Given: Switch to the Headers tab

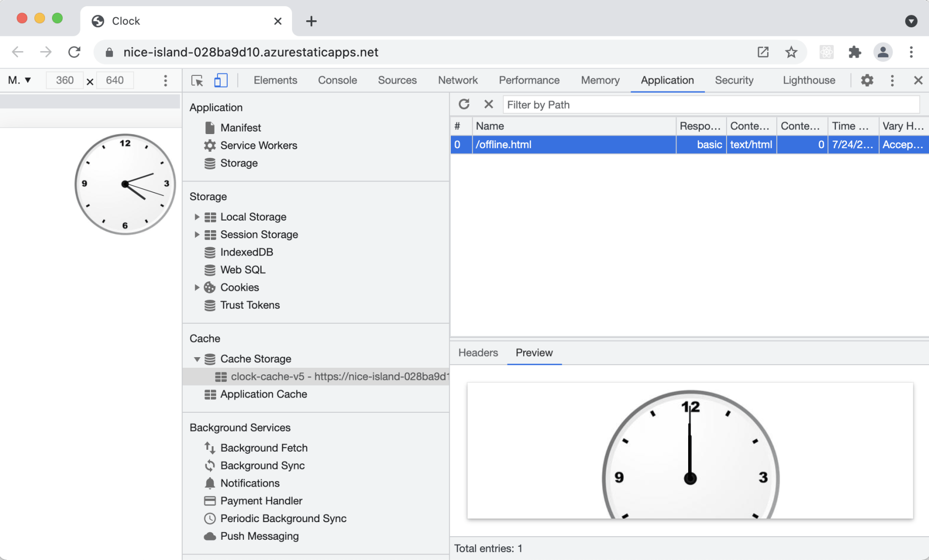Looking at the screenshot, I should pos(478,353).
